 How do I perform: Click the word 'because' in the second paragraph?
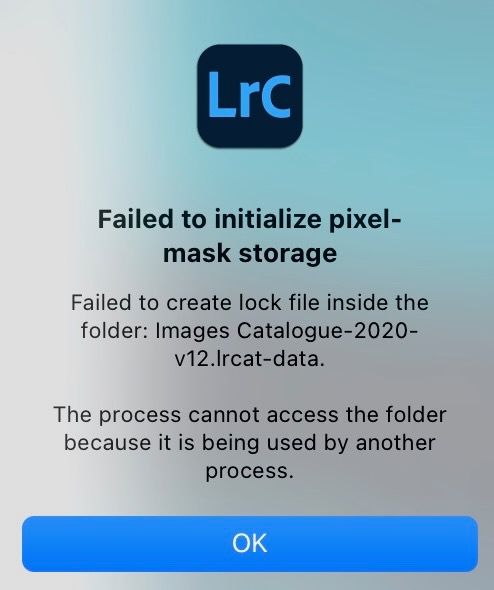pyautogui.click(x=106, y=442)
